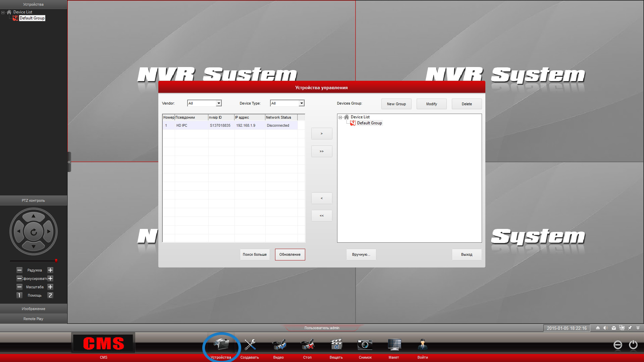Toggle the pushpin pin icon
The width and height of the screenshot is (644, 362).
tap(630, 328)
